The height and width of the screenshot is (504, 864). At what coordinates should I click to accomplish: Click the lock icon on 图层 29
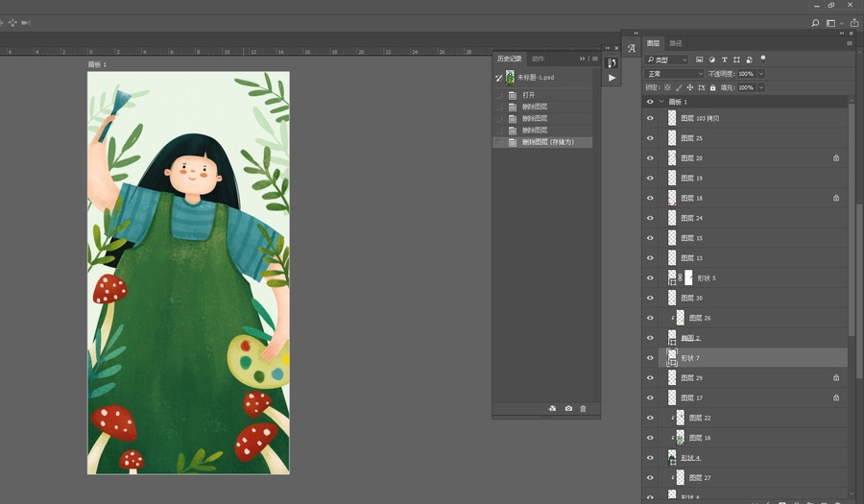coord(836,378)
